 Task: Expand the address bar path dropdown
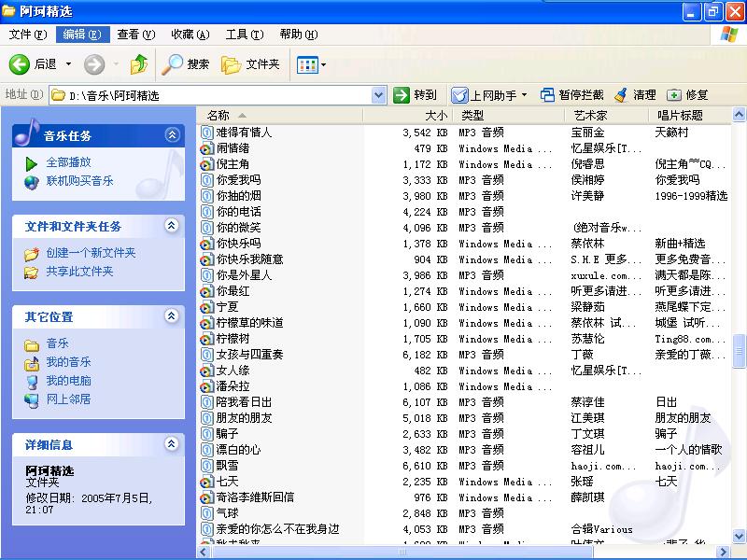[x=378, y=95]
